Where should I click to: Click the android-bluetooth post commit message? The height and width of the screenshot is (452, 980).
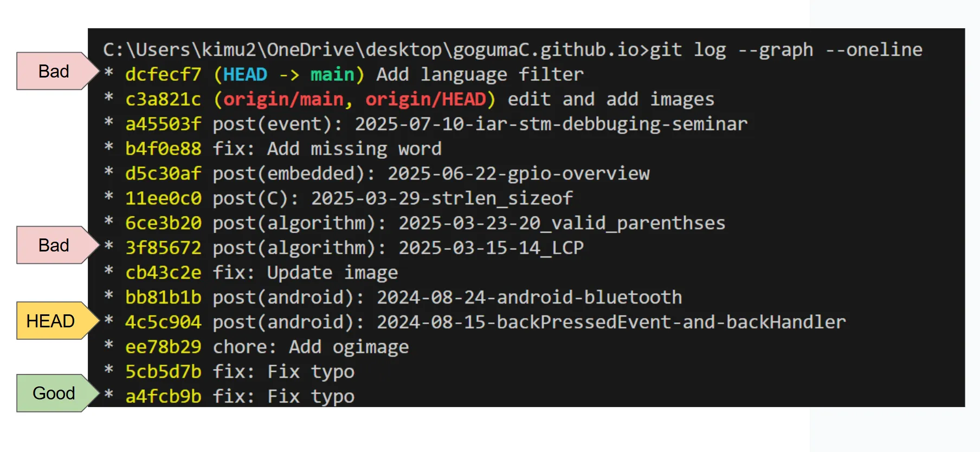447,298
